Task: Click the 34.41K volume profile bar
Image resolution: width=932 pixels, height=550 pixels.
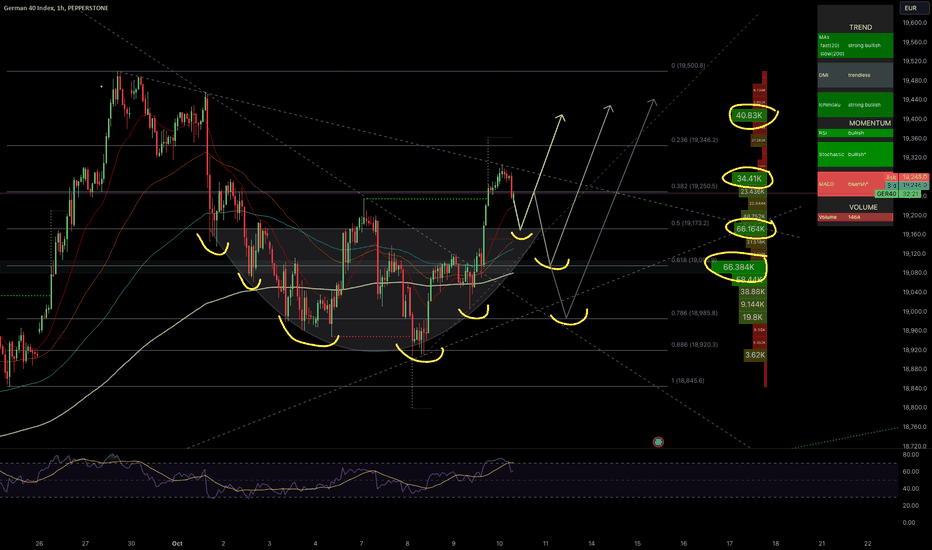Action: pos(749,178)
